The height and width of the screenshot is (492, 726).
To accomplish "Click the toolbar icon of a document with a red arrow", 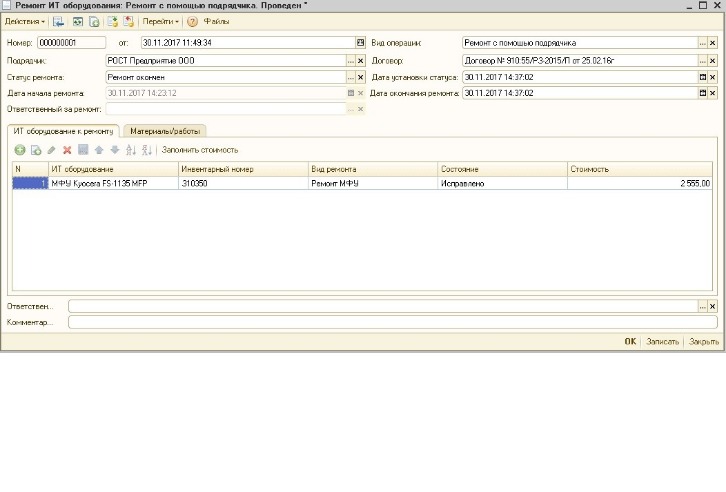I will pyautogui.click(x=128, y=21).
